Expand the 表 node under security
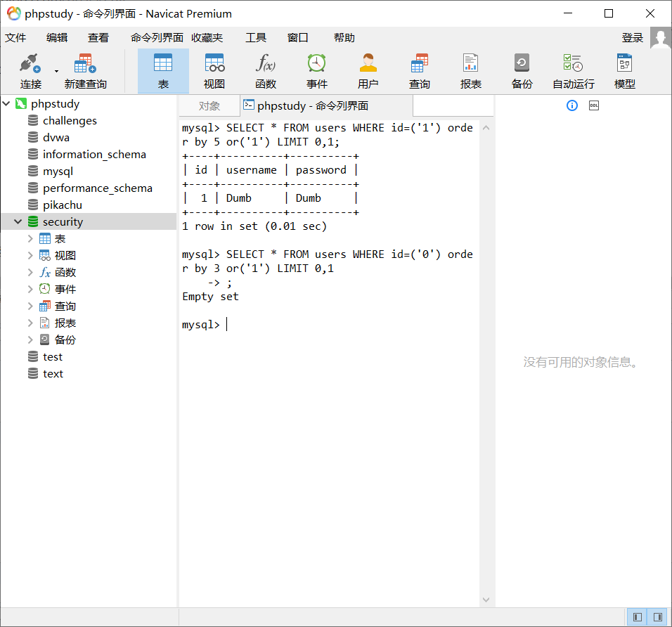 [x=30, y=238]
